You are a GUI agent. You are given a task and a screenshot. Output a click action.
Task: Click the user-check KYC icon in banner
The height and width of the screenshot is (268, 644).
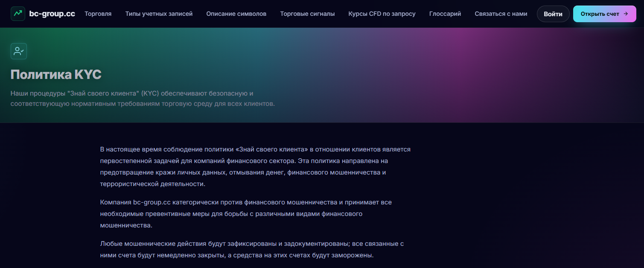pos(19,51)
